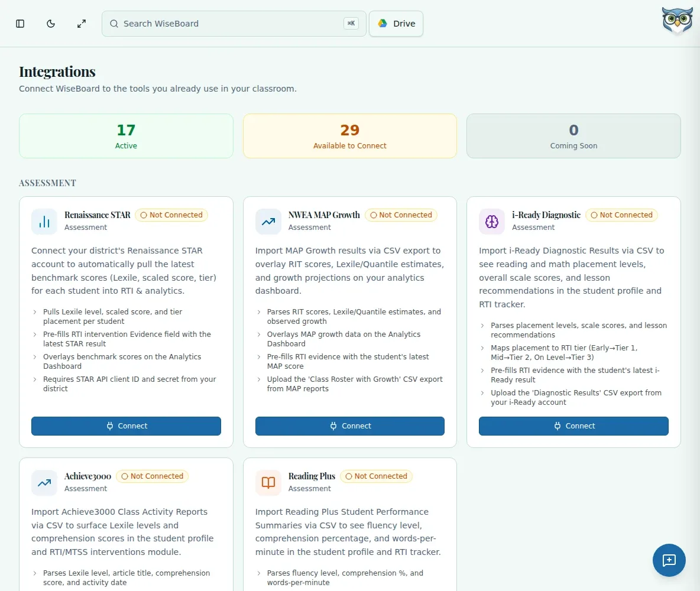This screenshot has width=700, height=591.
Task: Click the ⌘K shortcut badge
Action: (x=351, y=23)
